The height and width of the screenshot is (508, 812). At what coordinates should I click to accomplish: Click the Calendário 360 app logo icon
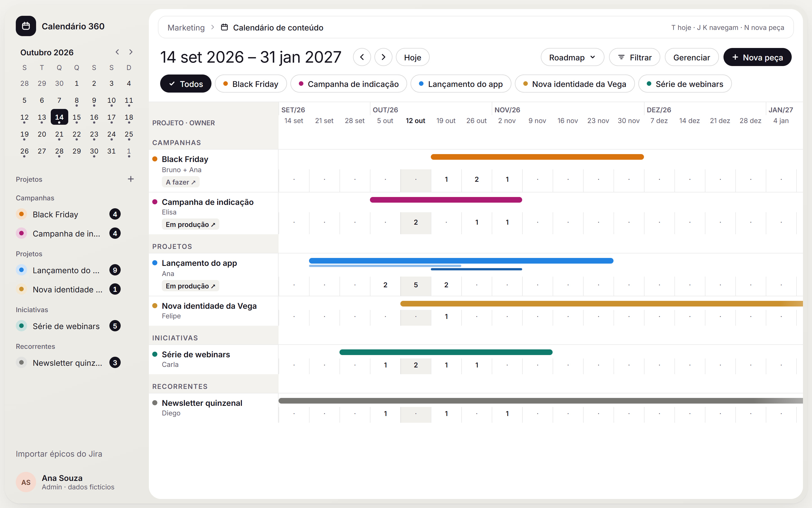click(x=26, y=26)
